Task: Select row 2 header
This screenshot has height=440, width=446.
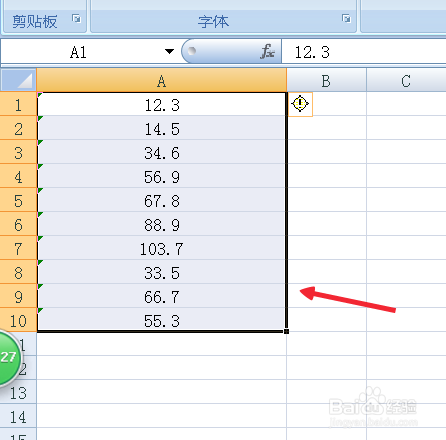Action: (x=18, y=128)
